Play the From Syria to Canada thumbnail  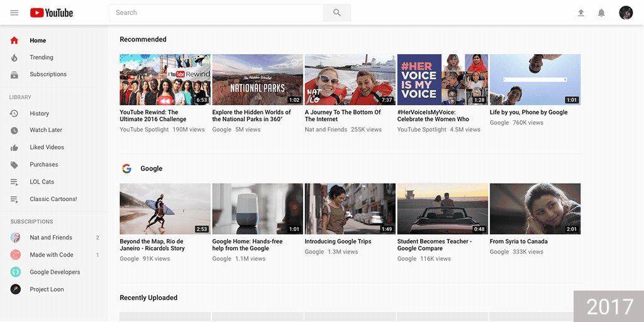535,209
